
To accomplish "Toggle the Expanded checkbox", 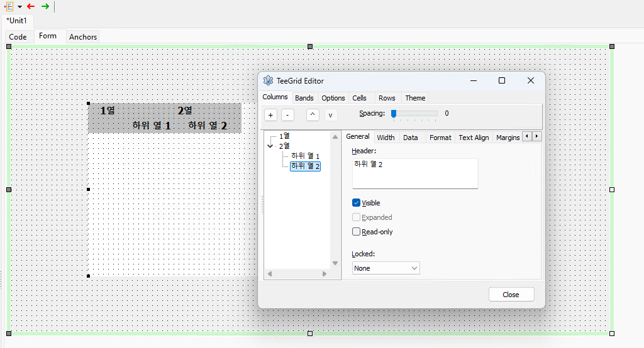I will 356,217.
